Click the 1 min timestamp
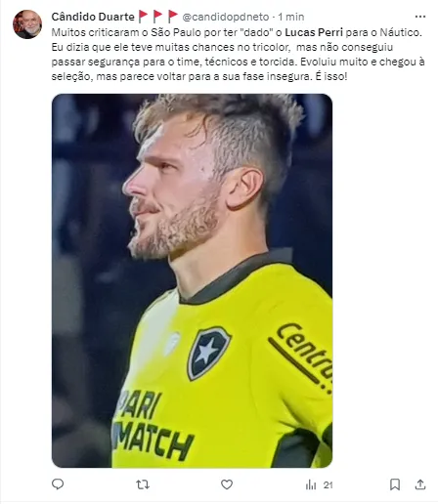The width and height of the screenshot is (438, 504). pos(291,17)
